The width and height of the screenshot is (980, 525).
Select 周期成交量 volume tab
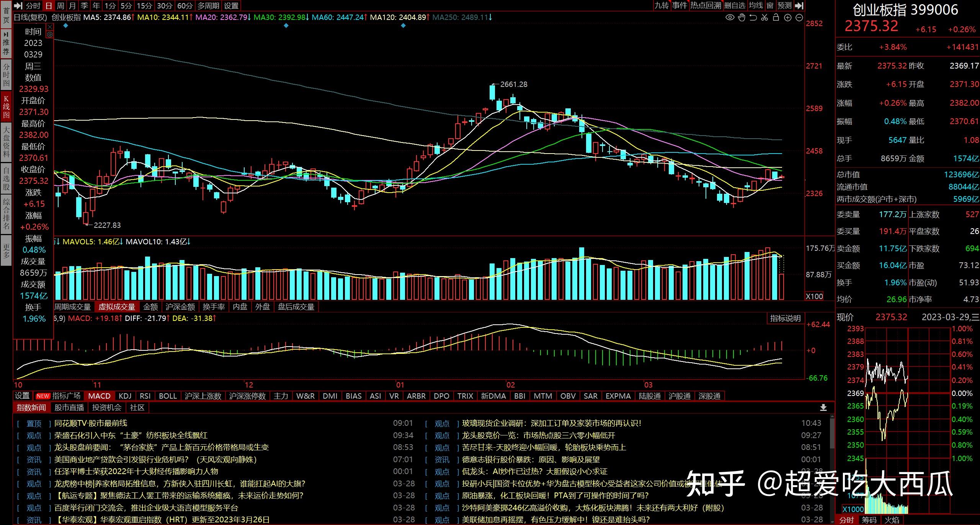click(x=72, y=307)
